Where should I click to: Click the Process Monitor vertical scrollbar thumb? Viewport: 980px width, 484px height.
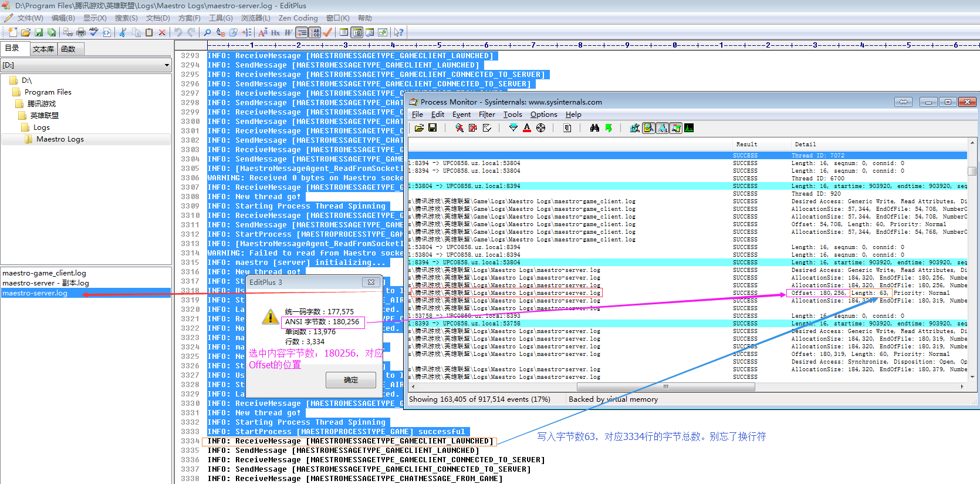pyautogui.click(x=972, y=171)
